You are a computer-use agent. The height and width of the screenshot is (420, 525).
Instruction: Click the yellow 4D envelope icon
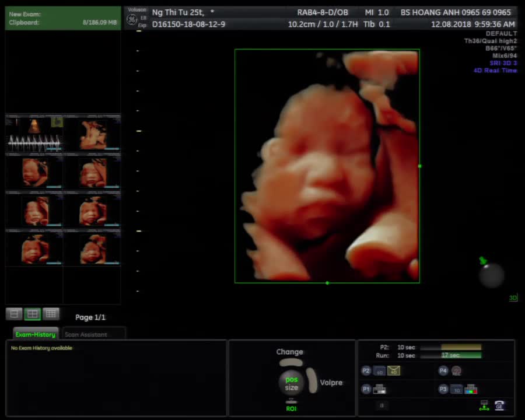(394, 370)
